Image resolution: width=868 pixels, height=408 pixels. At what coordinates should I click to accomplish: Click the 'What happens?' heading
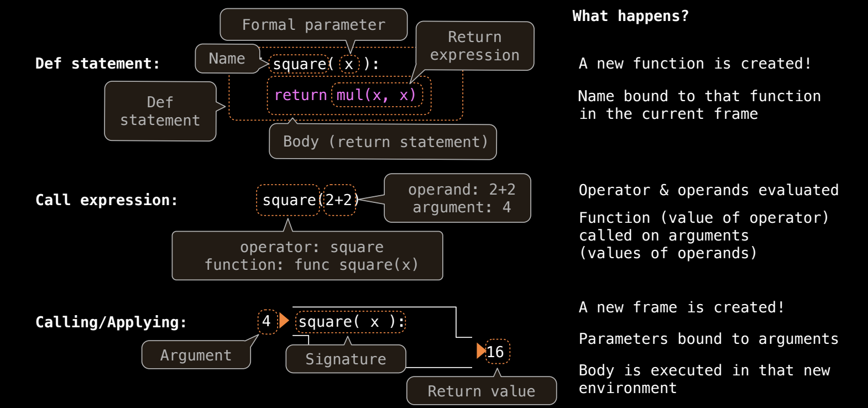pos(631,16)
